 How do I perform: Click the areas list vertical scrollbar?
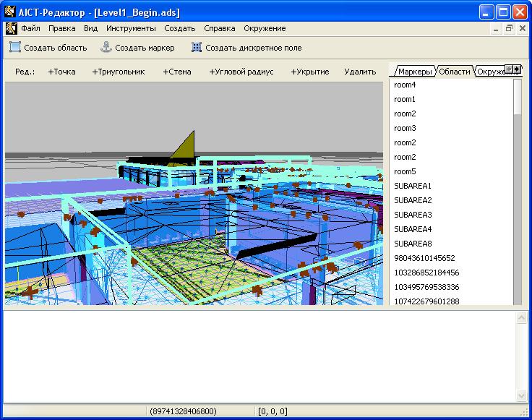(518, 202)
